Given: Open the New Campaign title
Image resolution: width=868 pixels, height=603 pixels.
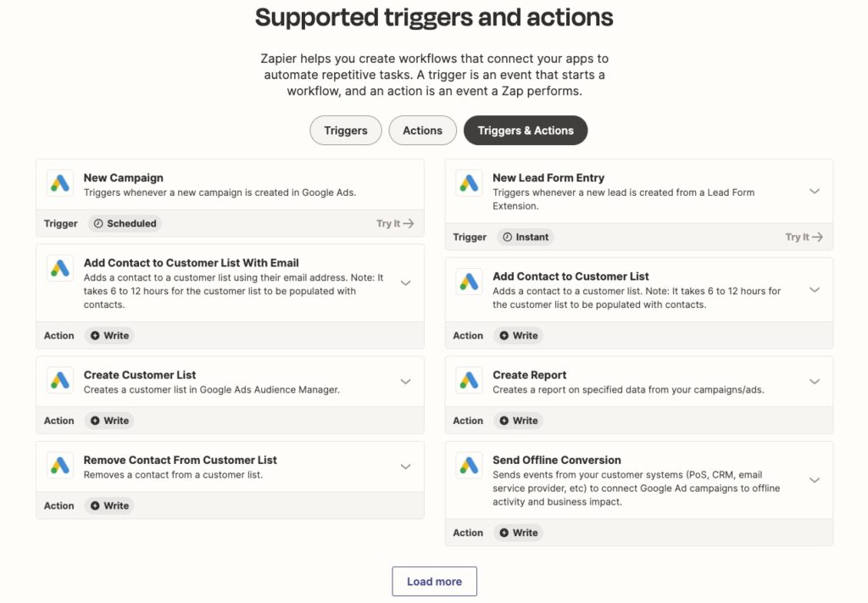Looking at the screenshot, I should click(124, 178).
